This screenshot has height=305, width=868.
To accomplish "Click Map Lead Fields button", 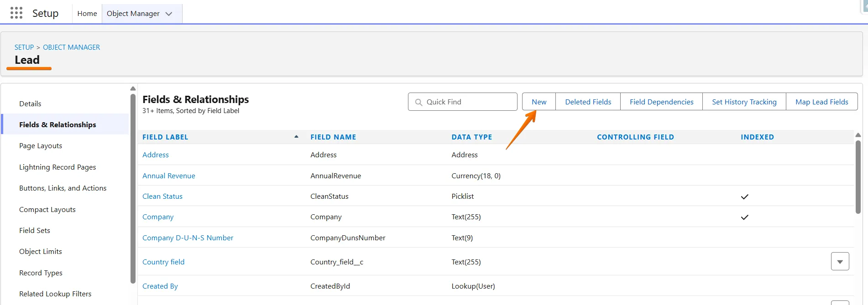I will click(x=821, y=102).
